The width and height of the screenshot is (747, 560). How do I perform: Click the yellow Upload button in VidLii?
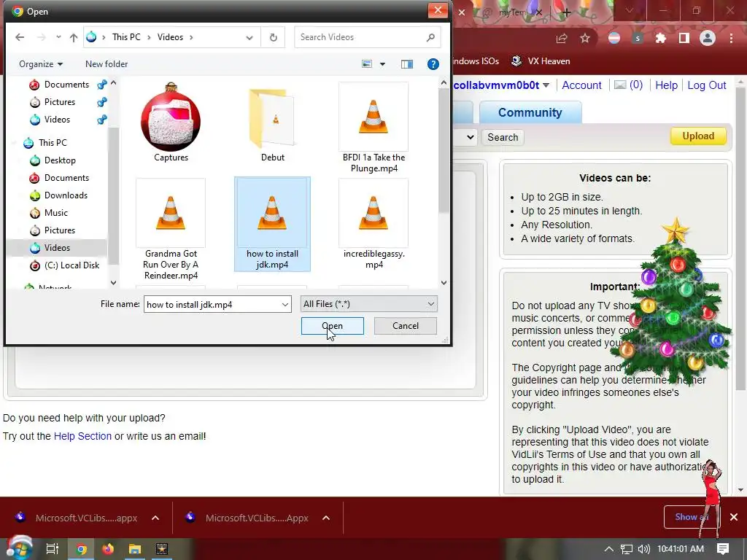[x=698, y=136]
